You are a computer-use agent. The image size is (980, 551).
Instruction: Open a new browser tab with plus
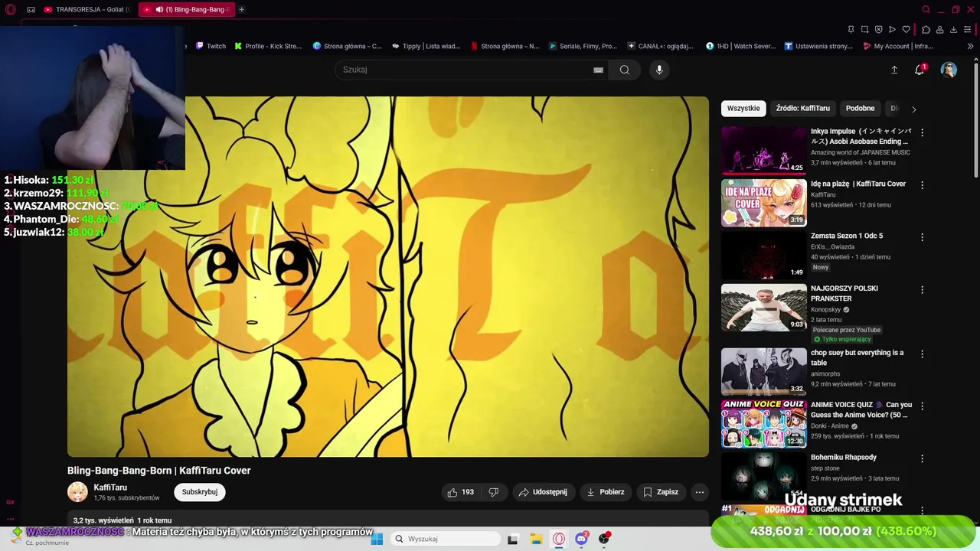(x=242, y=9)
